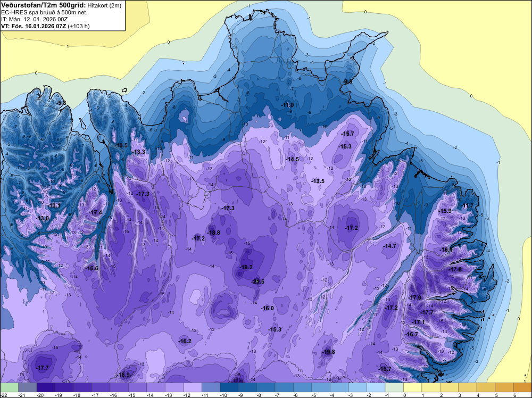Select the -10.5 temperature value
The height and width of the screenshot is (398, 532).
point(121,145)
